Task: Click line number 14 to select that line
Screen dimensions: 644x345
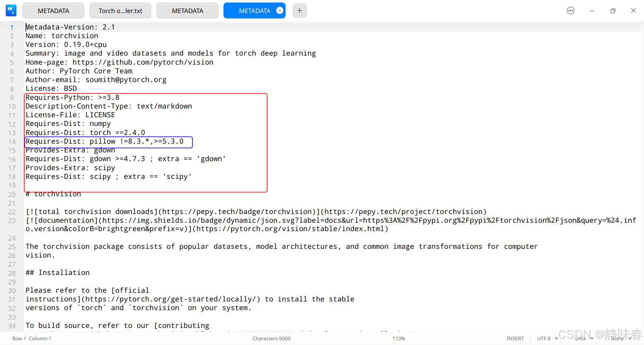Action: click(12, 141)
